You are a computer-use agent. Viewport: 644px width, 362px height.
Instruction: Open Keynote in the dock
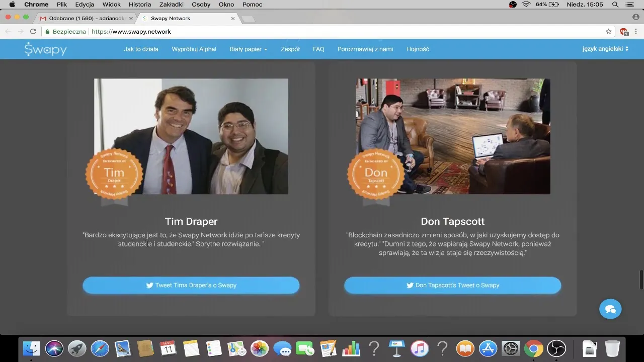[x=396, y=348]
